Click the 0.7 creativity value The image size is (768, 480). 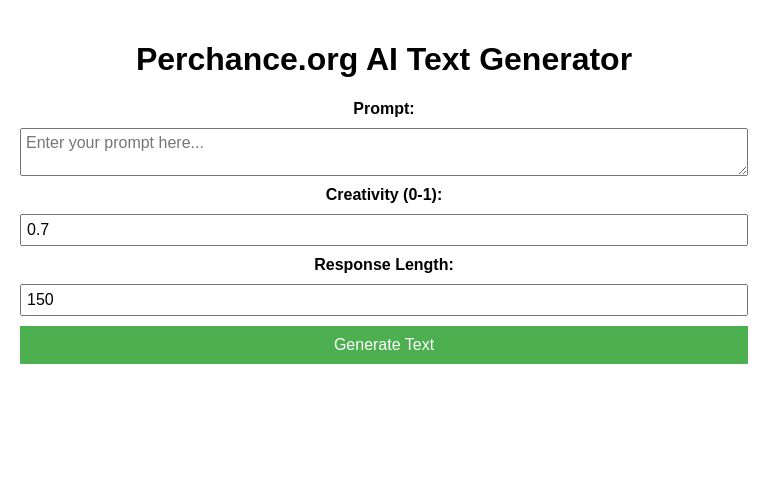38,230
